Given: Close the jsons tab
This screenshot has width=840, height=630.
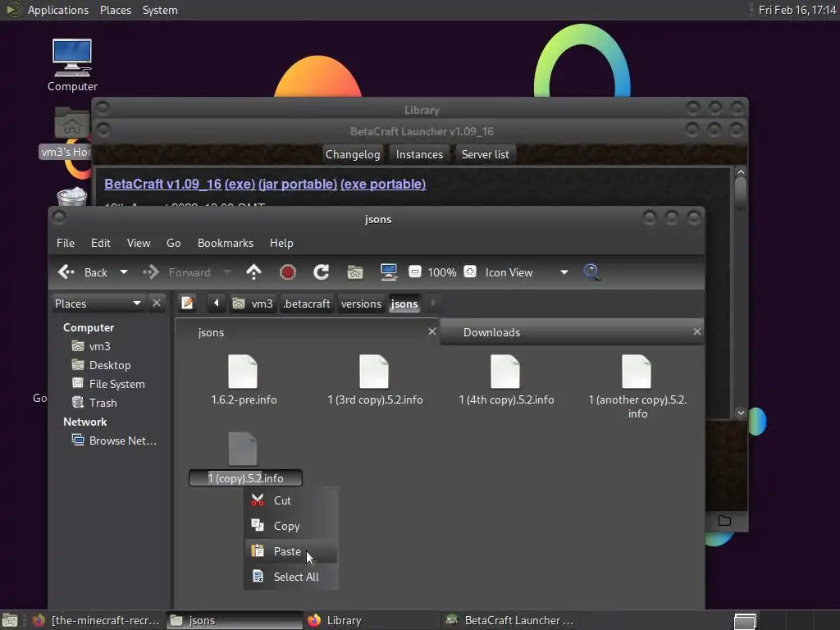Looking at the screenshot, I should pyautogui.click(x=432, y=331).
